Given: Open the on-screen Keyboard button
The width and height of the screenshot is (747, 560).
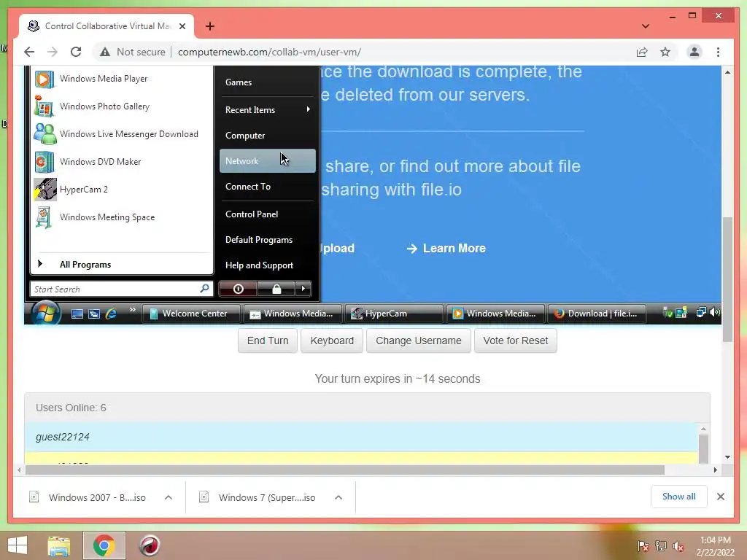Looking at the screenshot, I should click(332, 341).
